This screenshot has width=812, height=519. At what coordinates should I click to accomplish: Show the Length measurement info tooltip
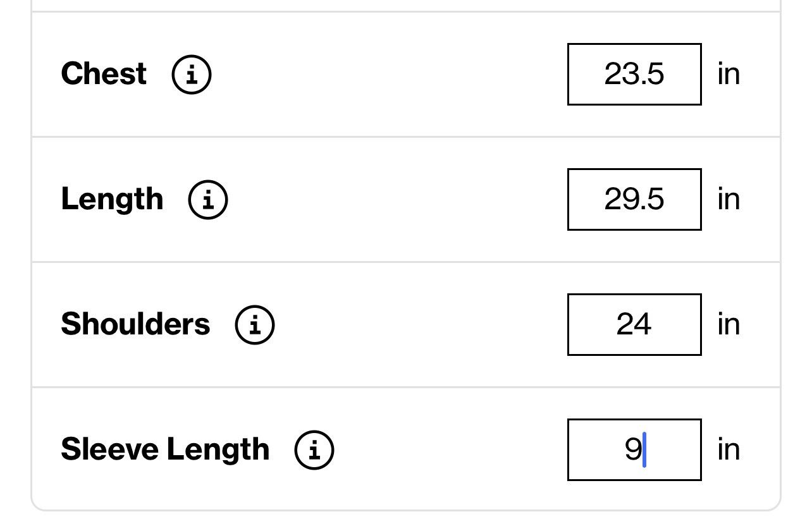208,199
